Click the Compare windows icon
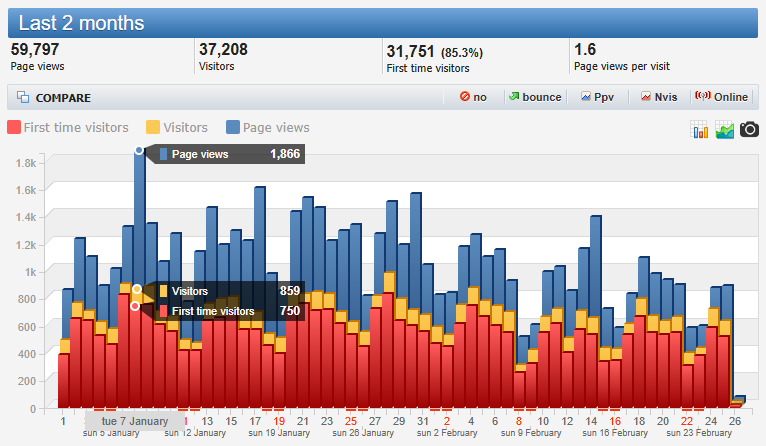The height and width of the screenshot is (446, 766). 23,98
